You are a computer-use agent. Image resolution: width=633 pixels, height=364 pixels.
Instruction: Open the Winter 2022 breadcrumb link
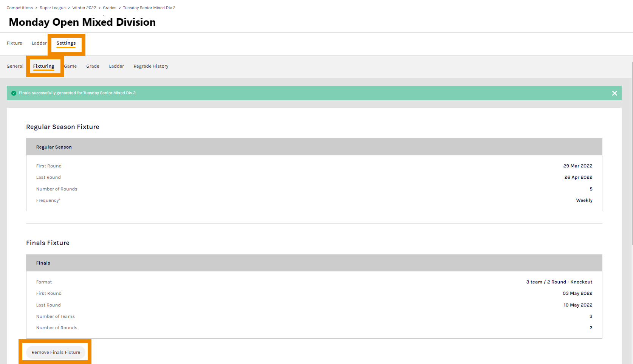tap(84, 8)
